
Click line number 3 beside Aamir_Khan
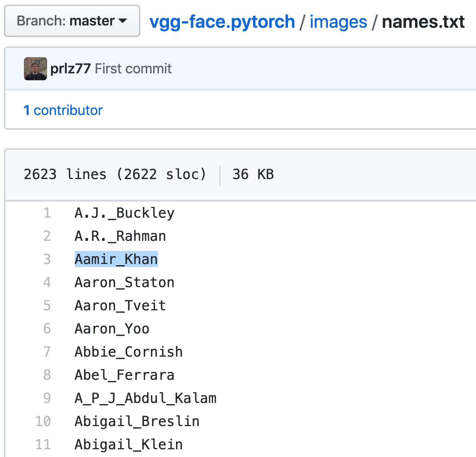tap(47, 259)
